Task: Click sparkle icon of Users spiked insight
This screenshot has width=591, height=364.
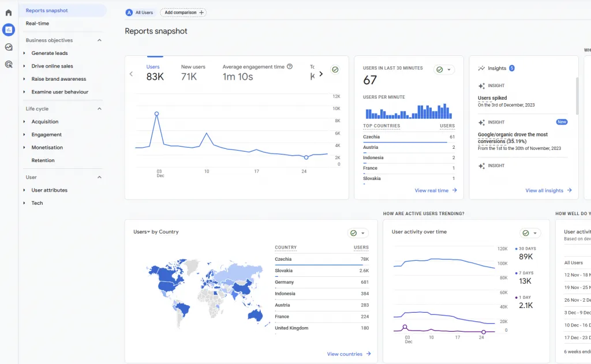Action: (481, 86)
